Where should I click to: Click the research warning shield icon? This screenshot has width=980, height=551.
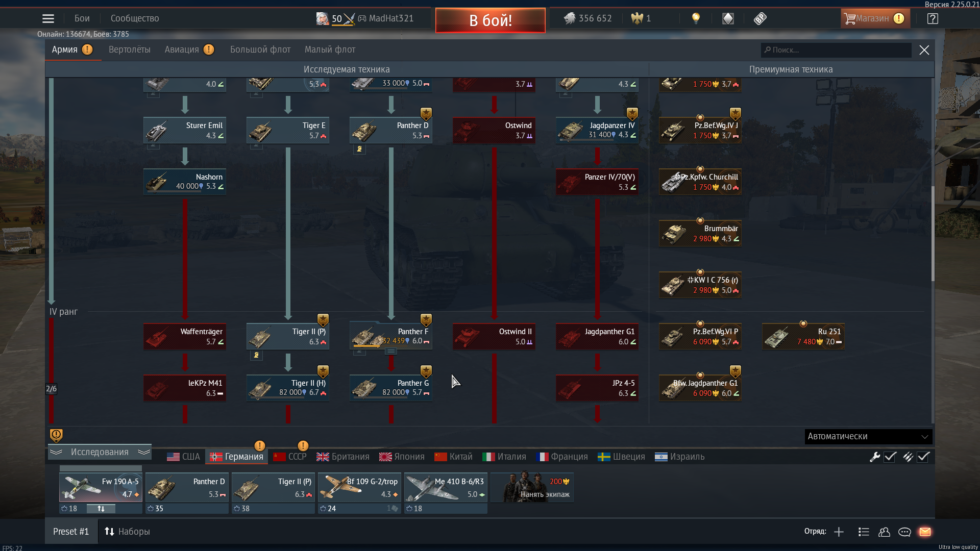point(56,435)
